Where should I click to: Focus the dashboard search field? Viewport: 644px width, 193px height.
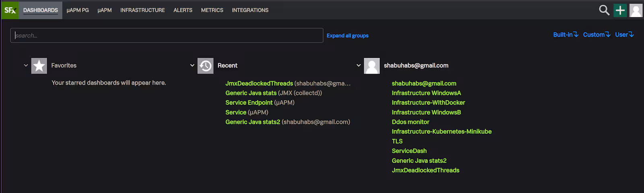click(x=167, y=35)
